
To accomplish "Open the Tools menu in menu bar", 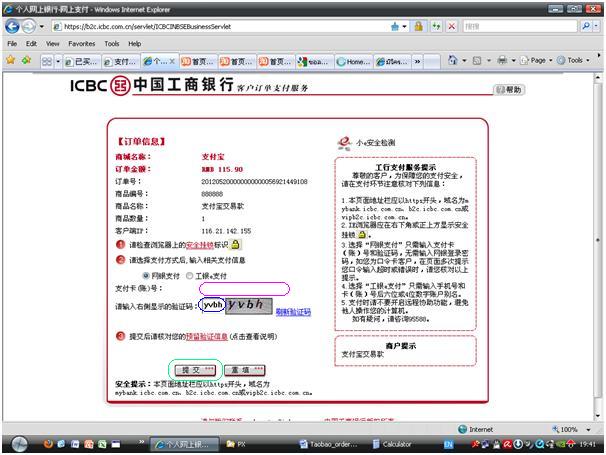I will tap(112, 44).
